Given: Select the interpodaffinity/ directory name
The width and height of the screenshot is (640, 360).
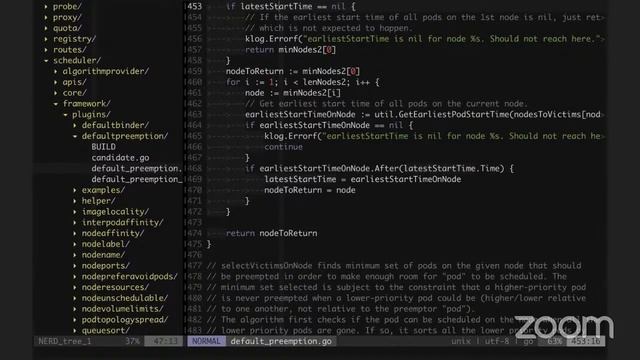Looking at the screenshot, I should coord(122,222).
